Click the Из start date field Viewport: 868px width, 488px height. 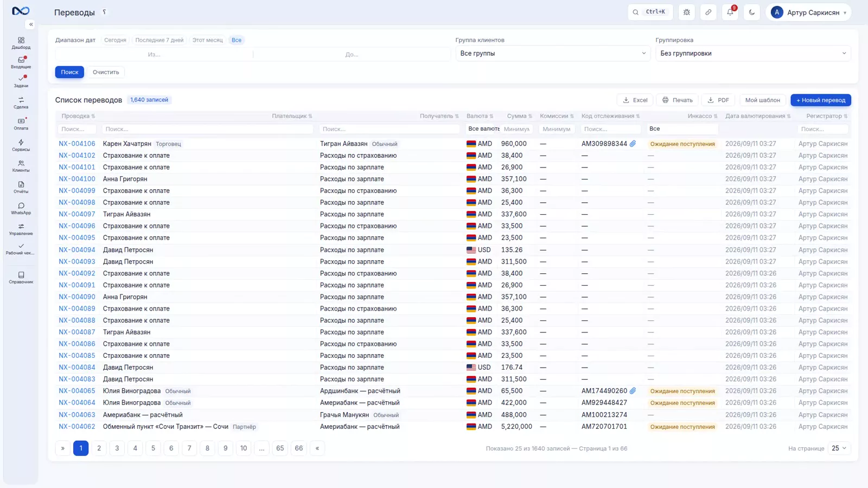click(154, 54)
